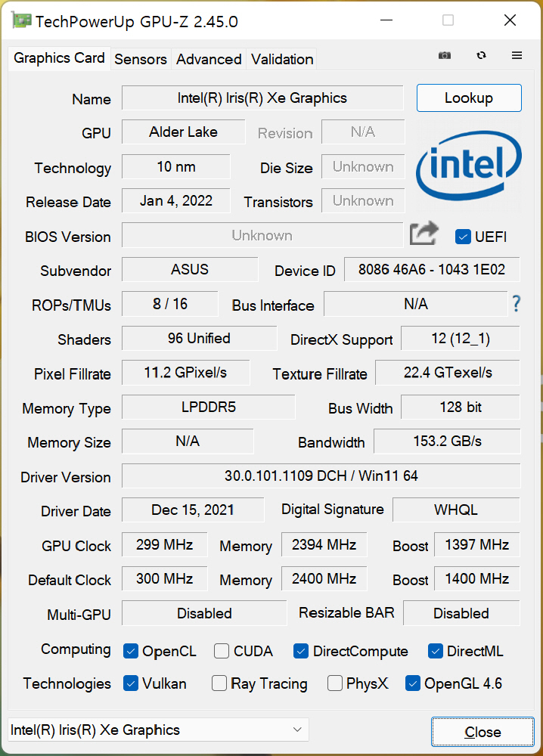Click the GPU field showing Alder Lake
Image resolution: width=543 pixels, height=756 pixels.
pos(183,132)
